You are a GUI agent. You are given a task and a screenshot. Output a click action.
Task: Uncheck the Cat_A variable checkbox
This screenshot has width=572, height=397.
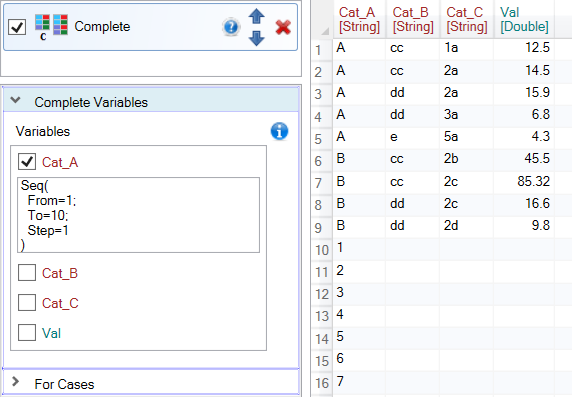click(27, 162)
